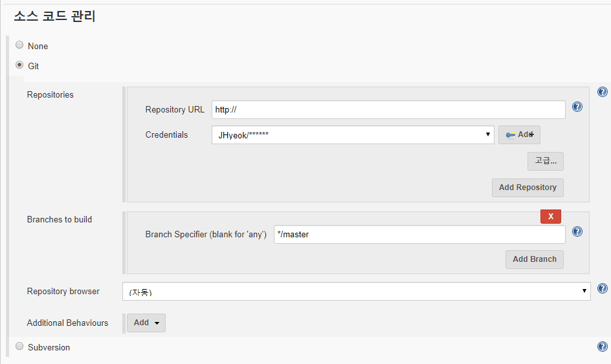This screenshot has height=364, width=611.
Task: Select the None source control option
Action: (19, 45)
